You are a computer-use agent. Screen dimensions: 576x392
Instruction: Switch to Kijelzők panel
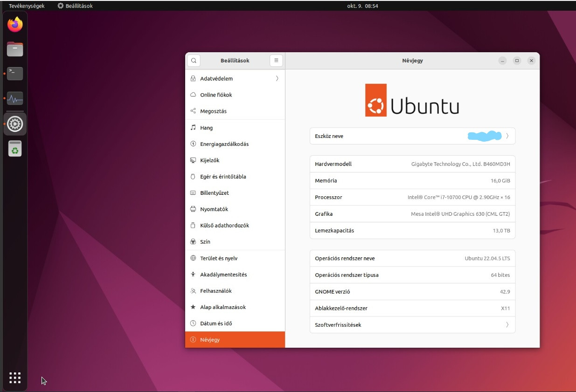pos(235,160)
